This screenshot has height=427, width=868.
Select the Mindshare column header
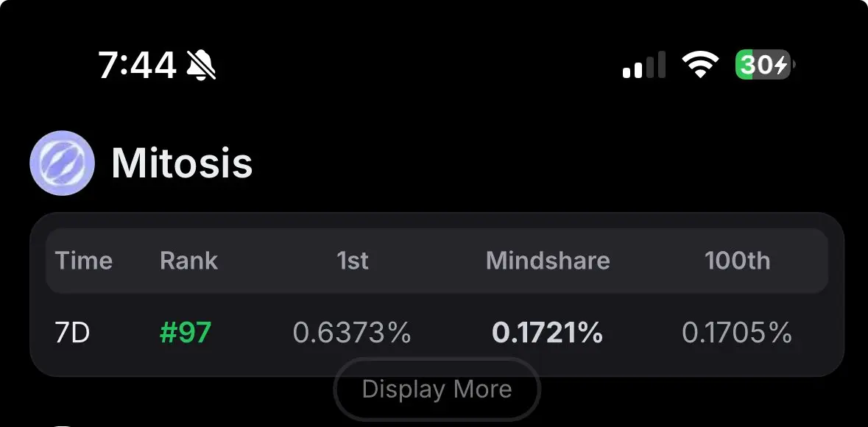(548, 261)
